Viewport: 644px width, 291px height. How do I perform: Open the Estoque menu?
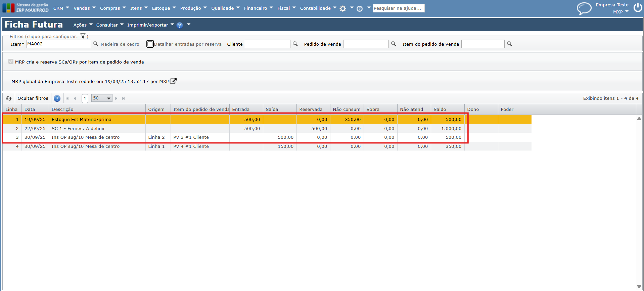click(x=164, y=8)
